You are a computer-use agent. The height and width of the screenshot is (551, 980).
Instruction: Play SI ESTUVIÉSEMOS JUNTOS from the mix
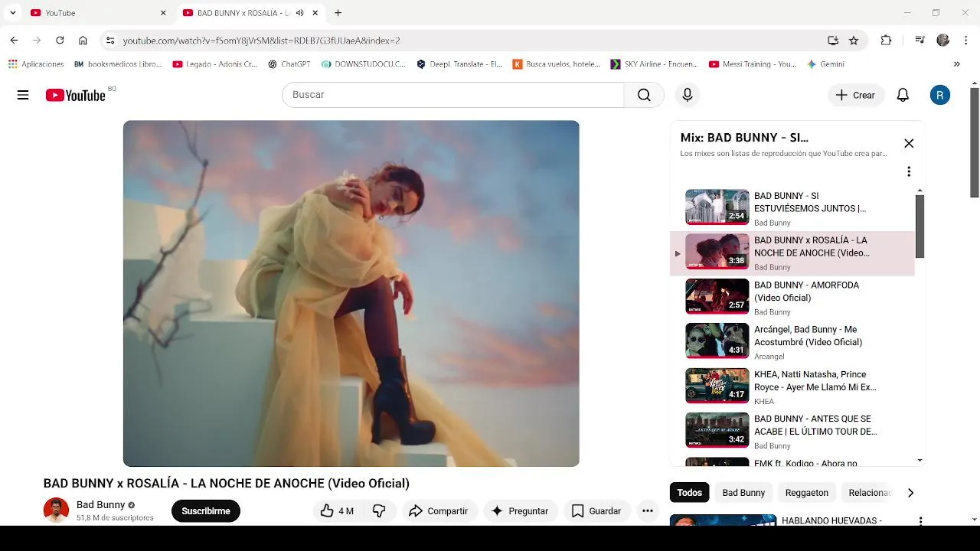point(792,208)
